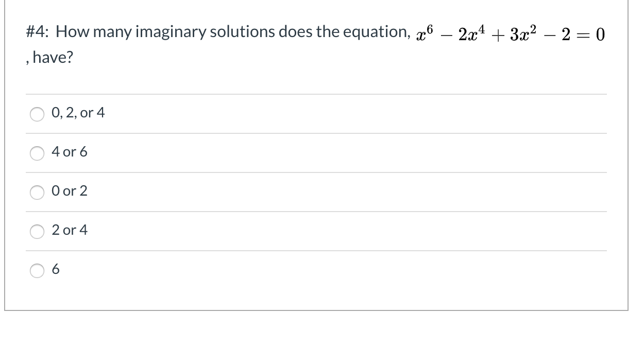Click the answer label '0, 2, or 4'
This screenshot has width=644, height=347.
78,113
